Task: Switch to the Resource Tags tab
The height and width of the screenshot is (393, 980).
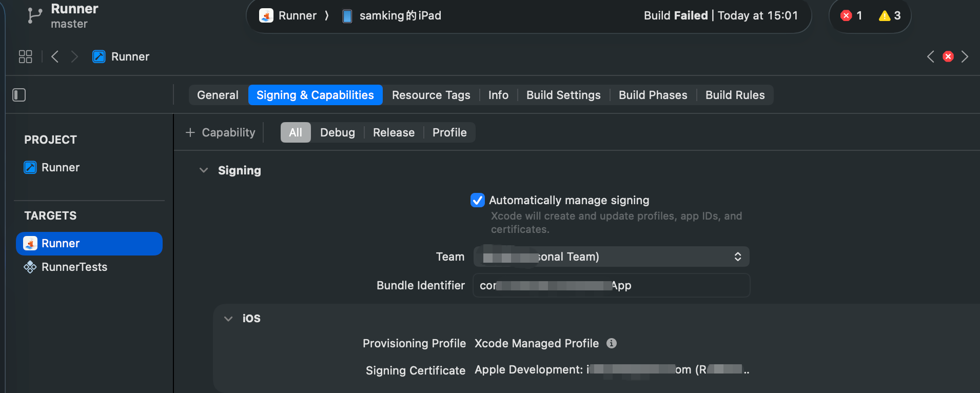Action: [x=431, y=95]
